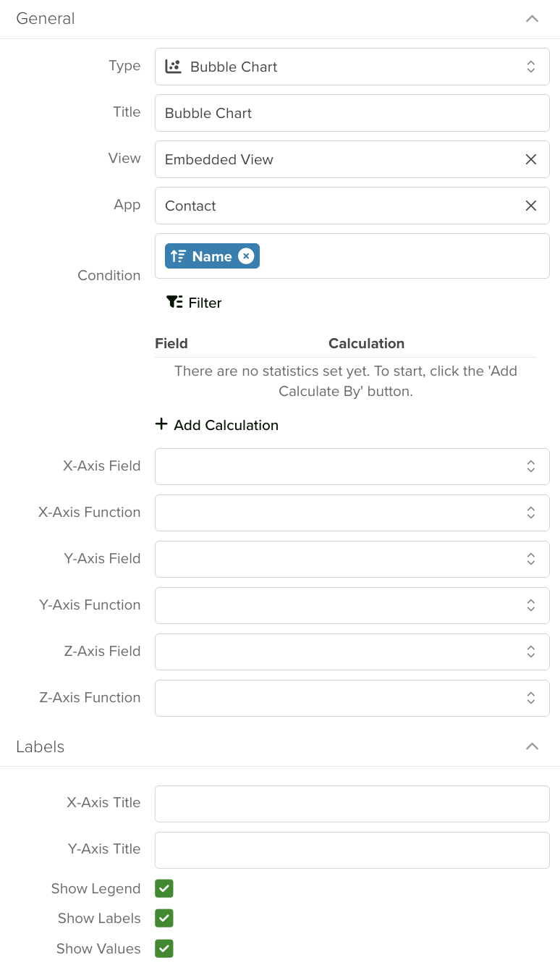The height and width of the screenshot is (973, 560).
Task: Open the Type dropdown showing Bubble Chart
Action: (x=352, y=67)
